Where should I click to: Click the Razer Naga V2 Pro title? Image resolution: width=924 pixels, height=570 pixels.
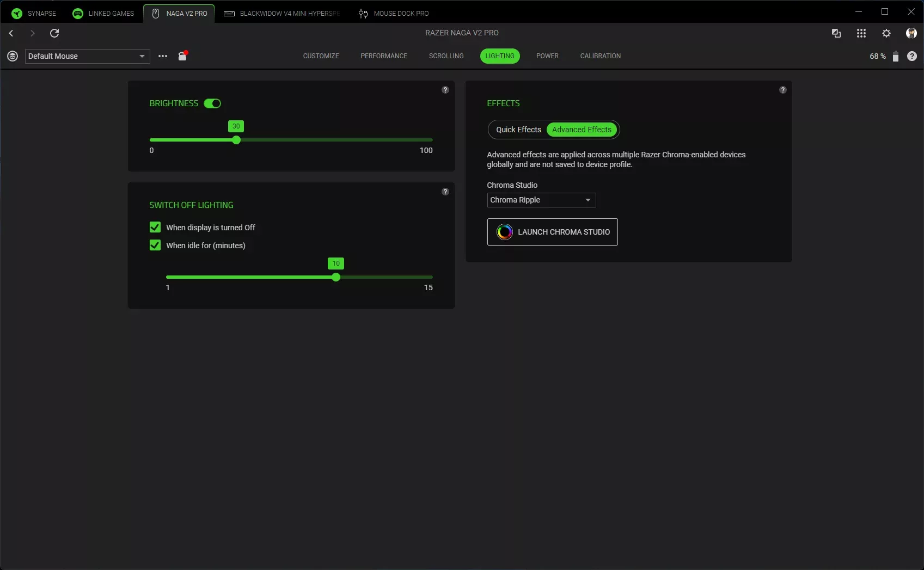[462, 33]
